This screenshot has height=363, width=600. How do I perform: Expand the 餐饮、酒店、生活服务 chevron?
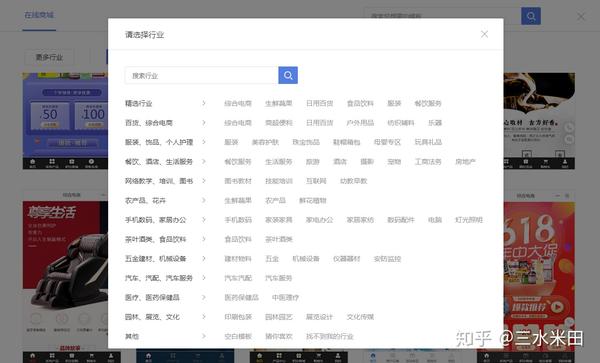(204, 161)
